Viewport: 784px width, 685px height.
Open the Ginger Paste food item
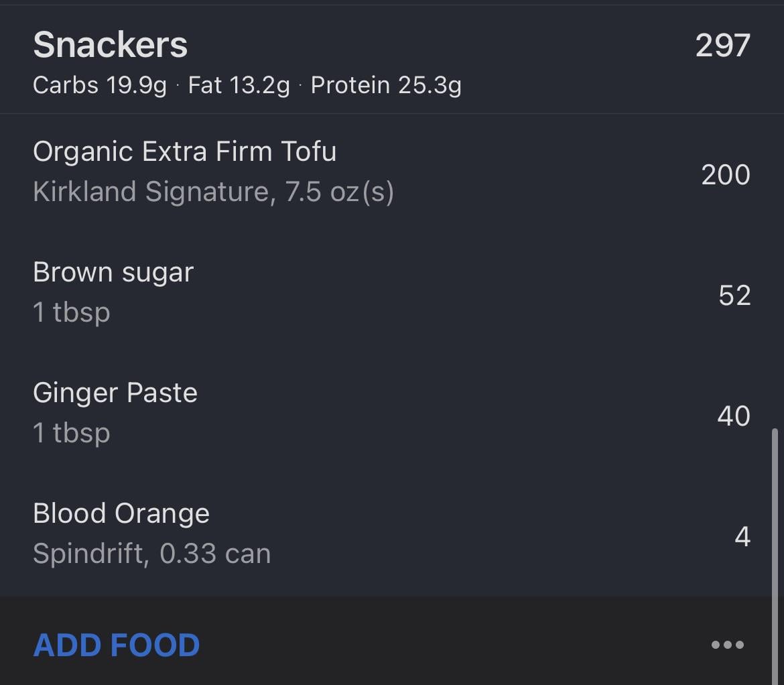click(115, 393)
